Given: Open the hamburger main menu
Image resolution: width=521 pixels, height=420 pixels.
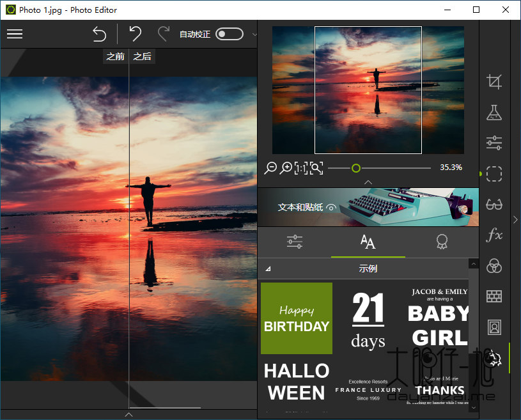Looking at the screenshot, I should (15, 34).
